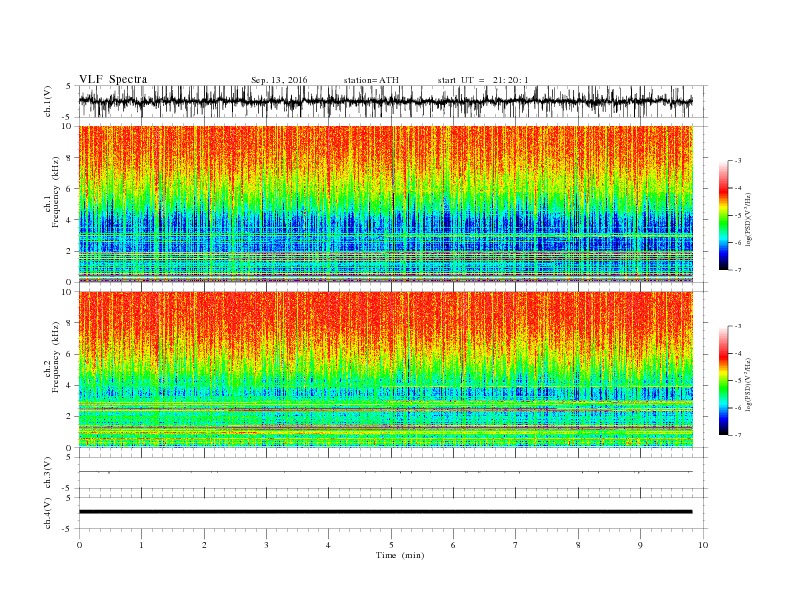
Task: Click the "ch.4(V)" axis label
Action: coord(48,513)
